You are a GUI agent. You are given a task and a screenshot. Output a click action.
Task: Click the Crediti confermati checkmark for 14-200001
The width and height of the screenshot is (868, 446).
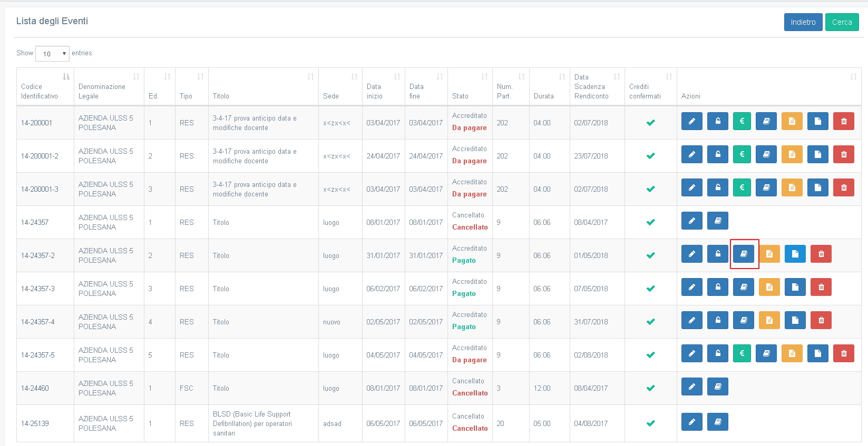click(x=650, y=123)
